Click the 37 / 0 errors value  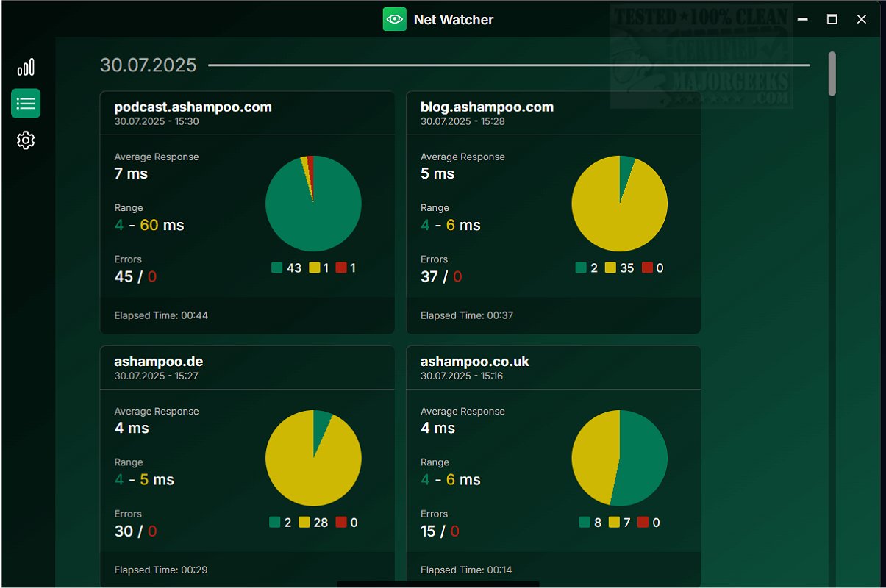441,276
